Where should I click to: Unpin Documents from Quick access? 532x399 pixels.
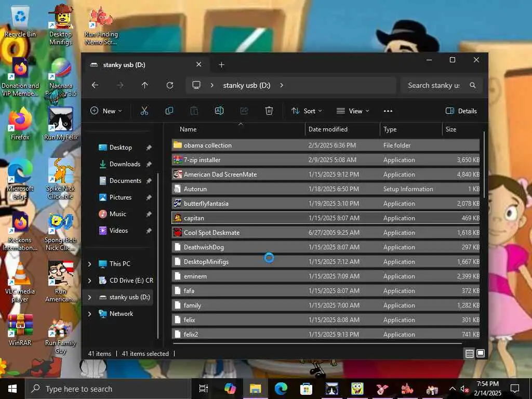pyautogui.click(x=149, y=181)
